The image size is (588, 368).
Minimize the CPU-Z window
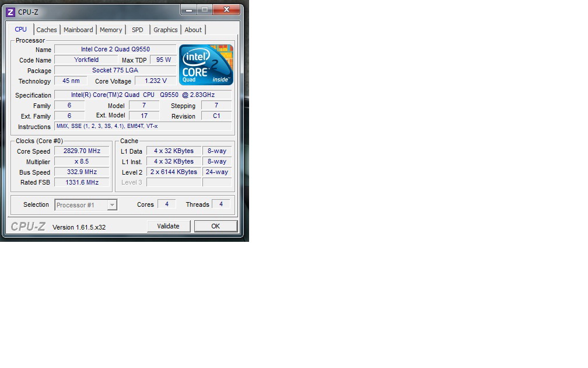(188, 10)
